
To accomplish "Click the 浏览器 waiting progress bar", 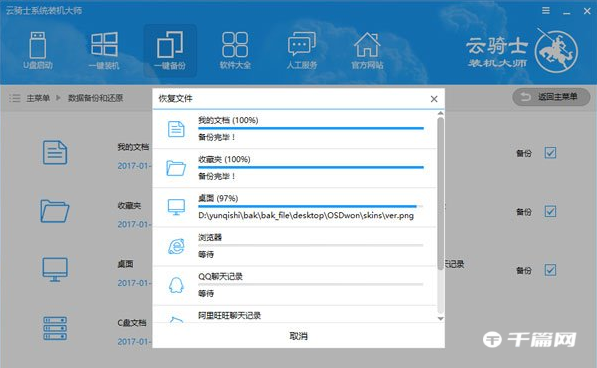I will 311,245.
